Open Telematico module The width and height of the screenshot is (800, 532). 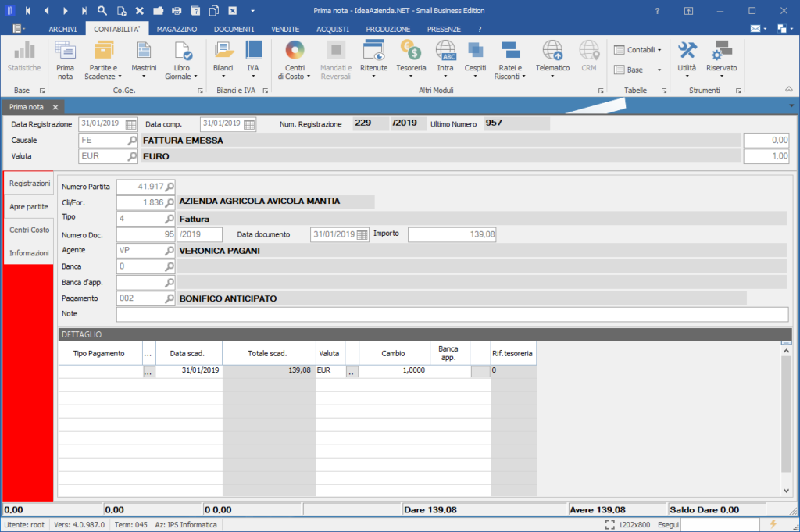[x=552, y=59]
